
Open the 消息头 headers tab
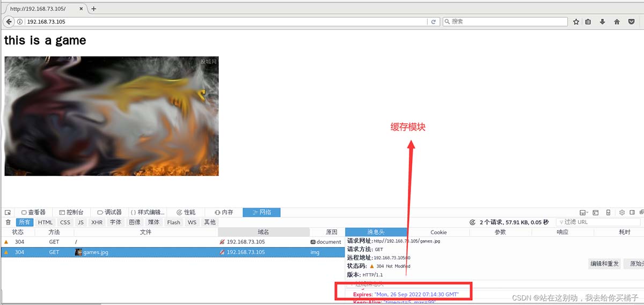[376, 232]
